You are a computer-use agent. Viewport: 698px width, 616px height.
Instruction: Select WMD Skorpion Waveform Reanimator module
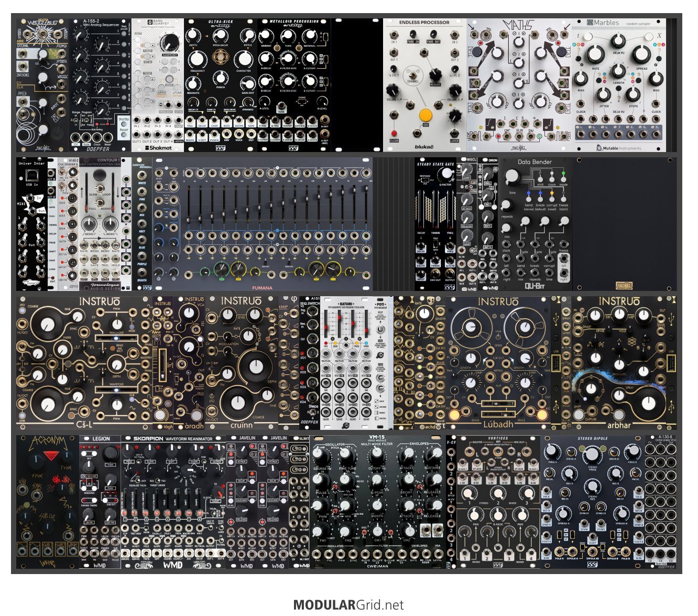click(173, 502)
